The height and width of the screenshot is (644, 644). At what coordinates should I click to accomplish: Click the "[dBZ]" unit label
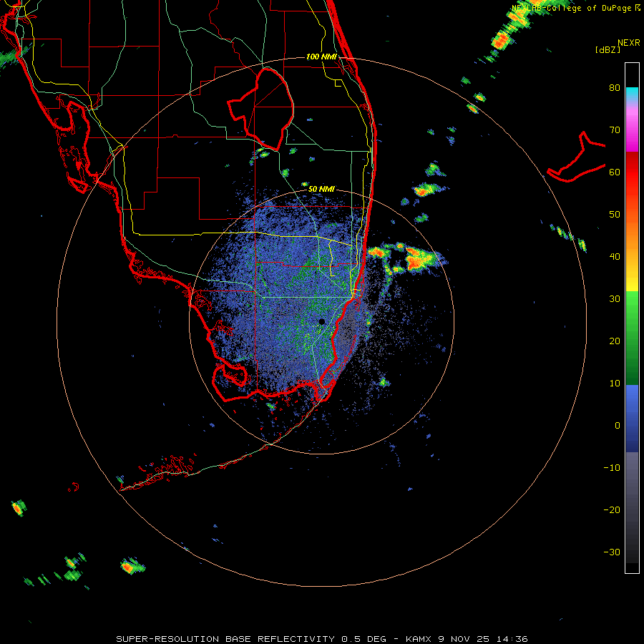(608, 49)
